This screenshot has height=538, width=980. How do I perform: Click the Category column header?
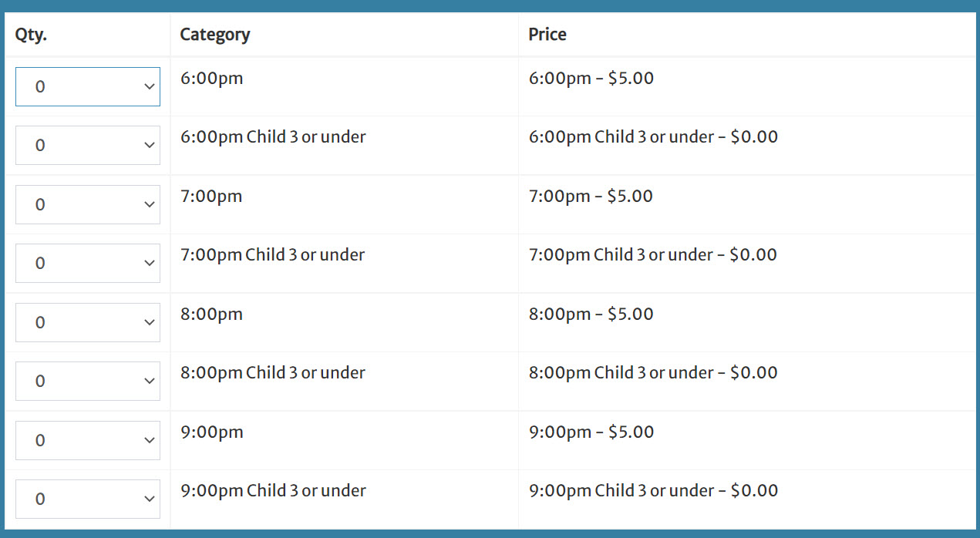[215, 35]
